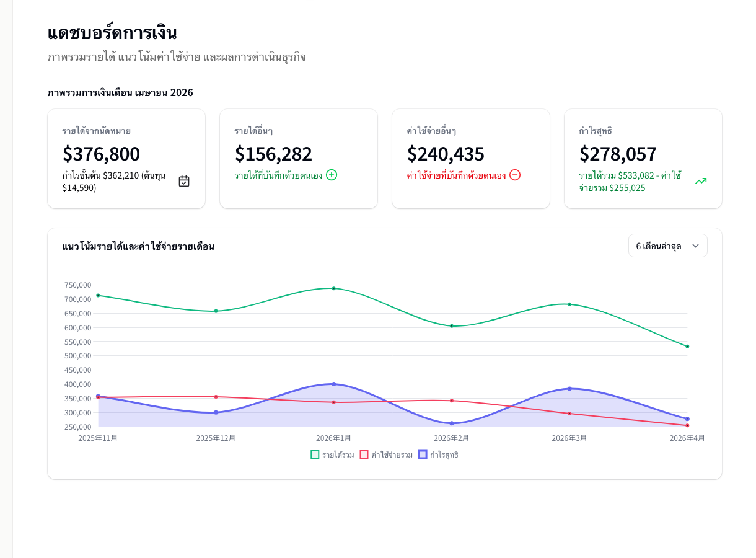
Task: Toggle กำไรสุทธิ visibility in the chart legend
Action: pos(444,454)
